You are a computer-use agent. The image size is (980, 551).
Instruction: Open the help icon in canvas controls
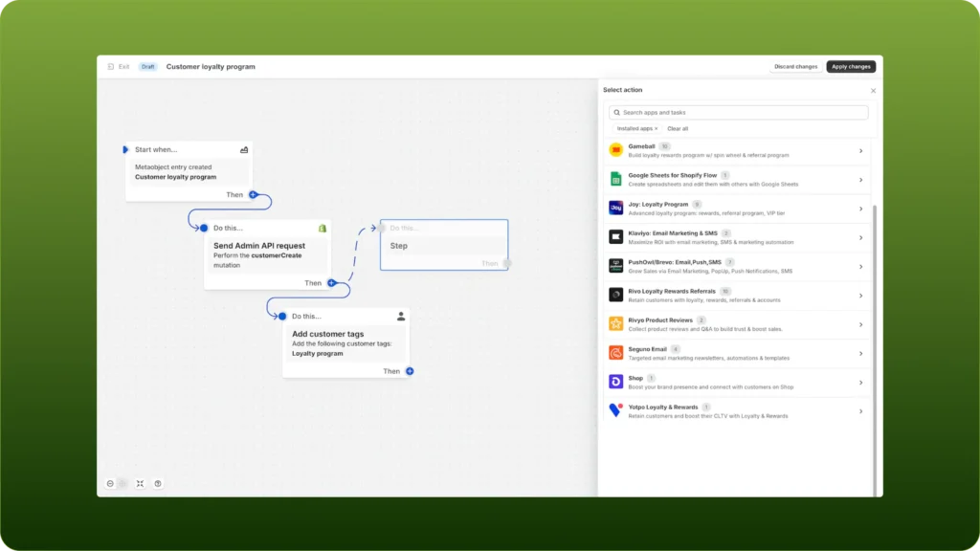click(158, 483)
